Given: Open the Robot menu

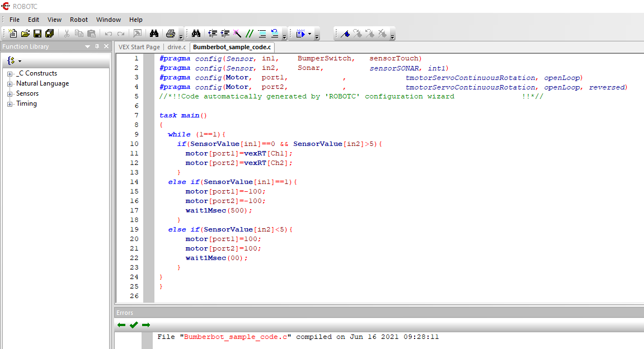Looking at the screenshot, I should 79,20.
